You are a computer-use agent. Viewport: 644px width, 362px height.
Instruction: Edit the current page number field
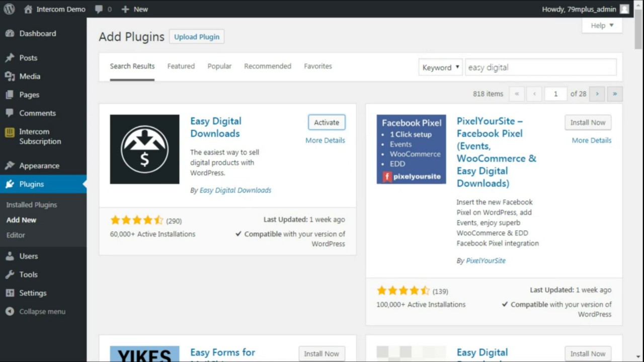pyautogui.click(x=555, y=94)
